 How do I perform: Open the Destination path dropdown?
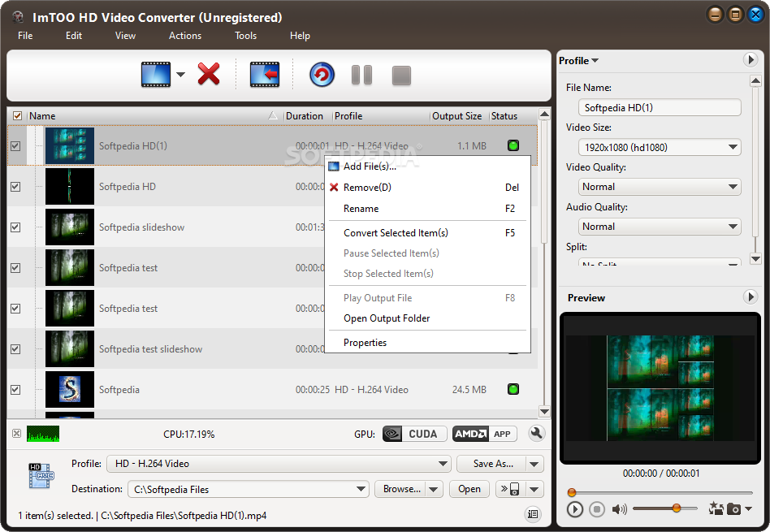[361, 489]
